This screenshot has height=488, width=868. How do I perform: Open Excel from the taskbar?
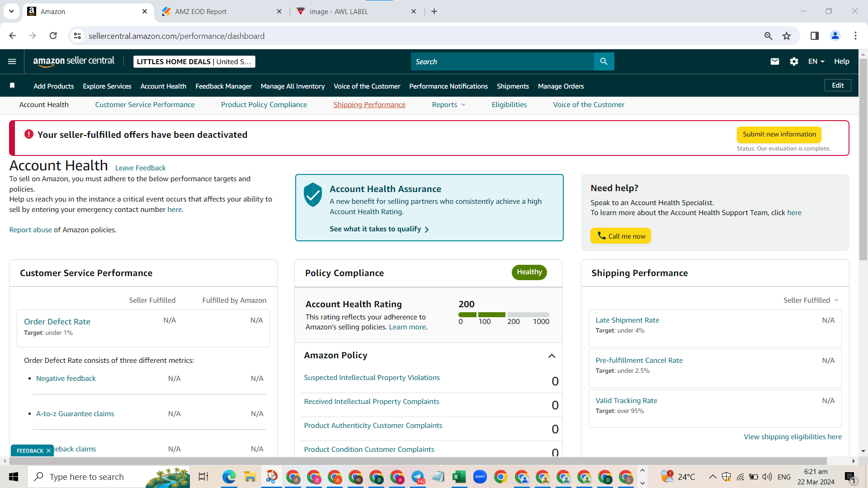click(x=459, y=477)
